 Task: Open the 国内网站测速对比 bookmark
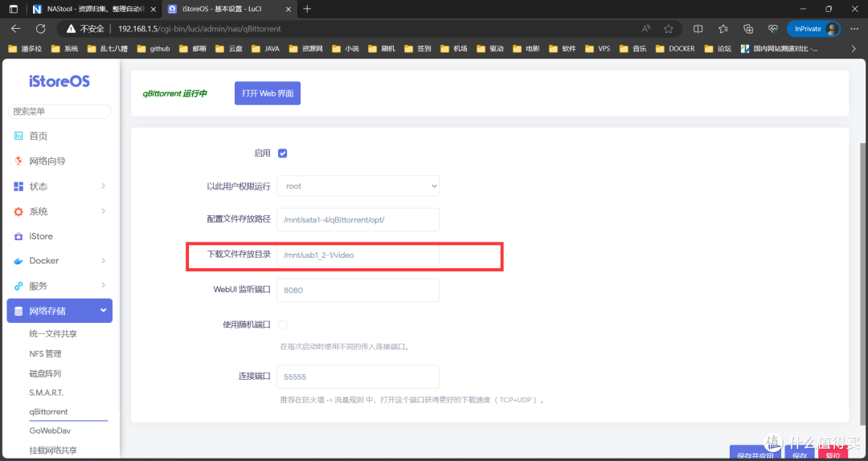coord(780,49)
